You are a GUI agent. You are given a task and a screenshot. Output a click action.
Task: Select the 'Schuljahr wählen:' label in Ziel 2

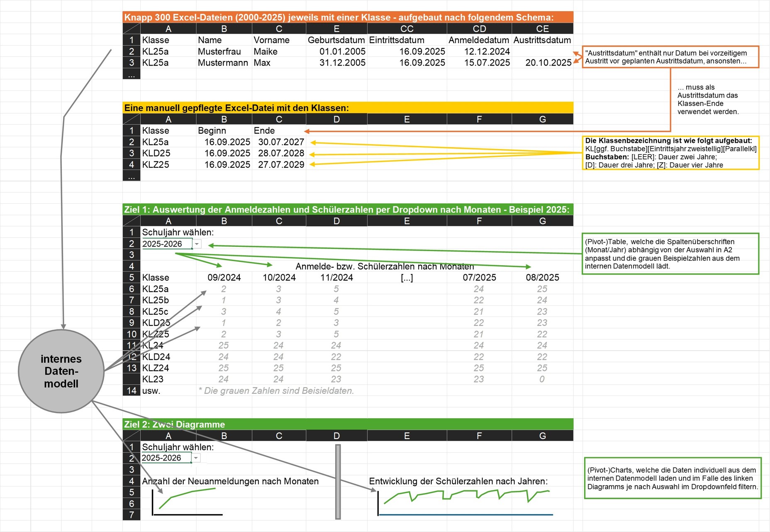point(178,447)
